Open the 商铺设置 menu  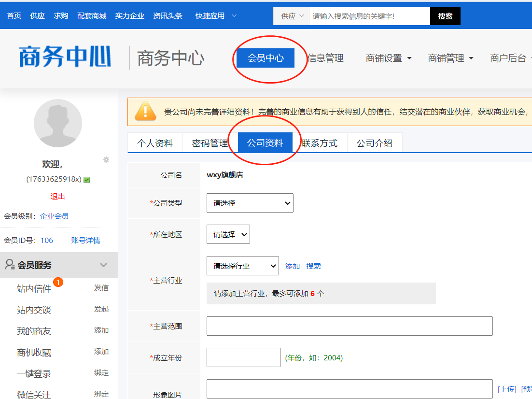point(389,58)
